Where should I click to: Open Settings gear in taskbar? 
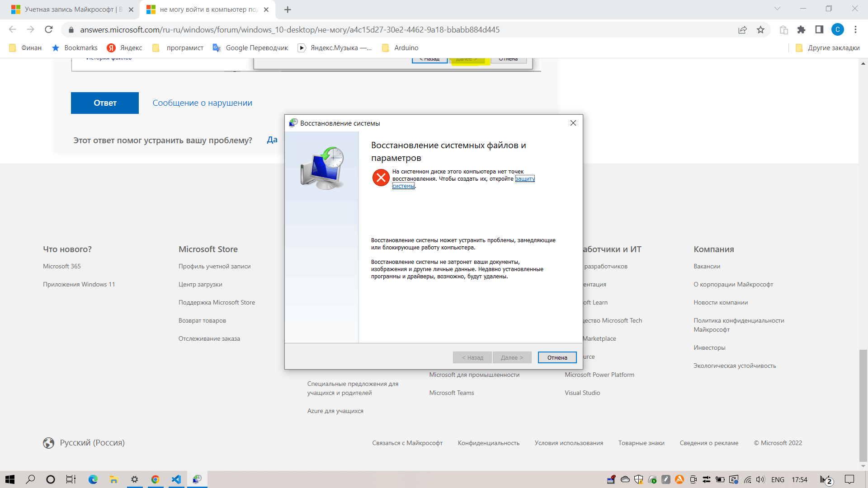coord(135,479)
